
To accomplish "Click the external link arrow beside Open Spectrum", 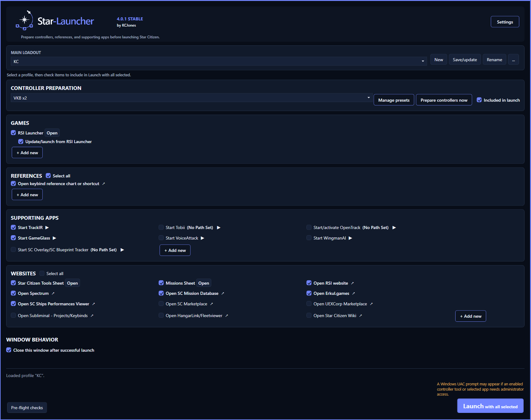I will (53, 293).
